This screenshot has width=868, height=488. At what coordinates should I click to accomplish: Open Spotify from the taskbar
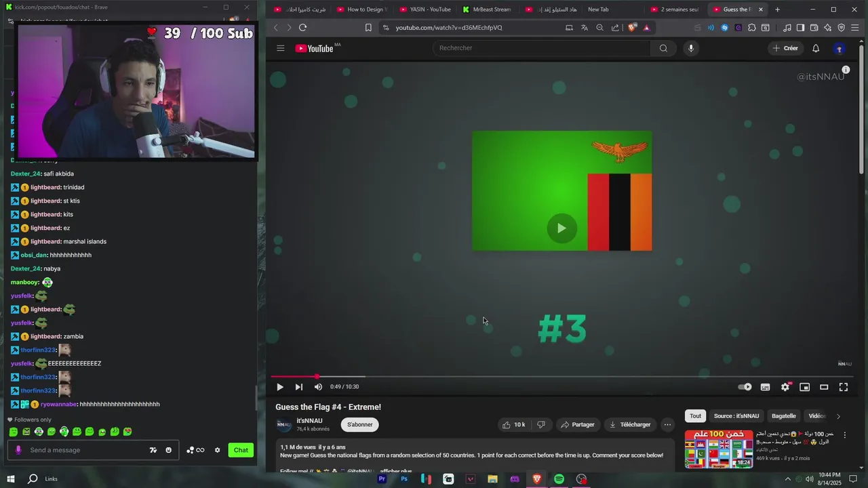point(559,479)
